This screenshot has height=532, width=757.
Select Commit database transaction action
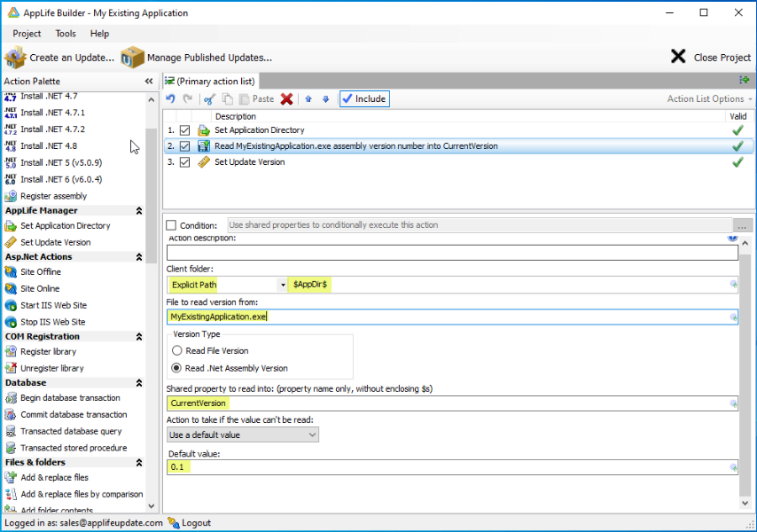(66, 415)
